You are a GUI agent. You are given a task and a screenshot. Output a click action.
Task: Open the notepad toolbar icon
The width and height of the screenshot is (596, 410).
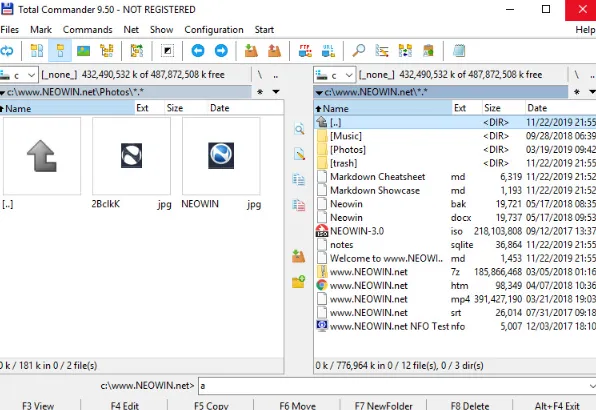pyautogui.click(x=459, y=51)
